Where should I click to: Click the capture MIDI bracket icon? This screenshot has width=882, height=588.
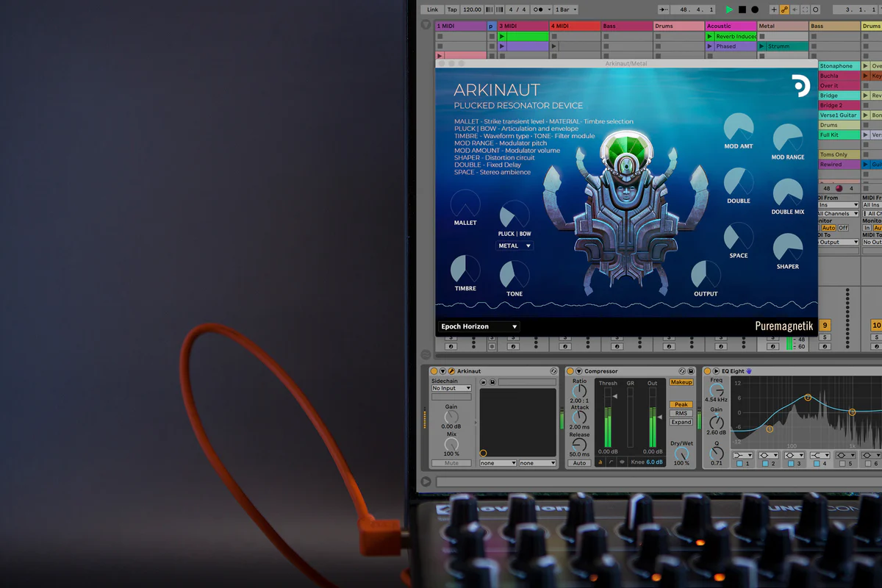pos(806,10)
